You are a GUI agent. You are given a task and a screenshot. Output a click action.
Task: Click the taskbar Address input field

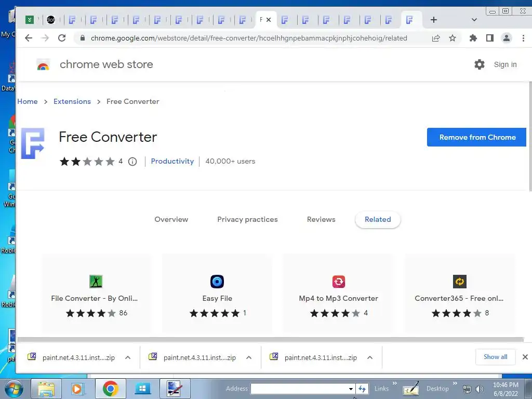(x=299, y=389)
